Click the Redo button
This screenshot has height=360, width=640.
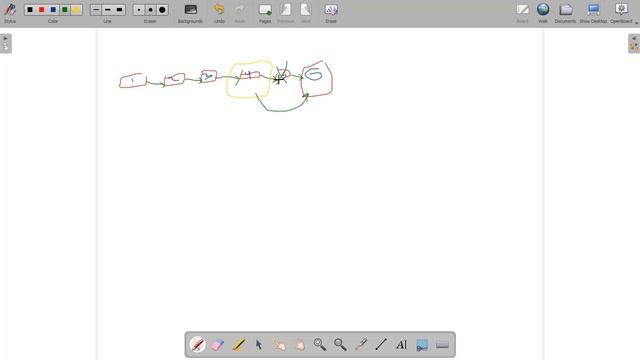coord(240,13)
